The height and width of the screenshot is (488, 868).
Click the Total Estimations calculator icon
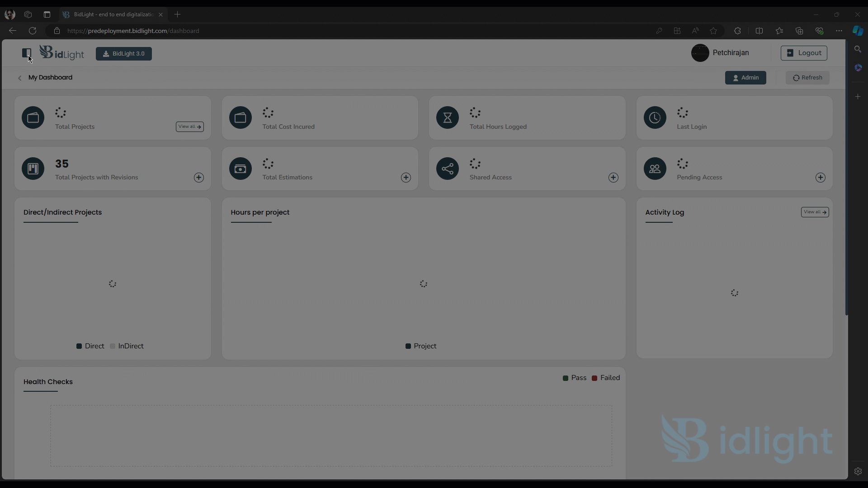coord(240,169)
